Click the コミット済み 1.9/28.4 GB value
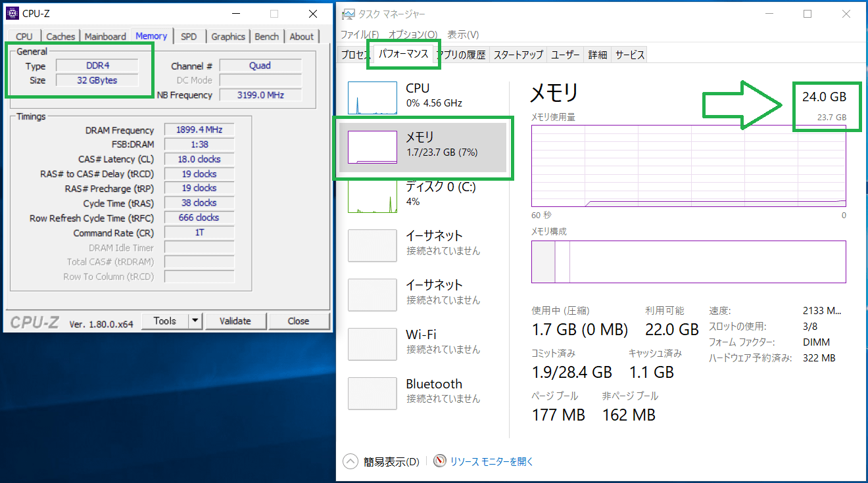868x483 pixels. click(571, 373)
